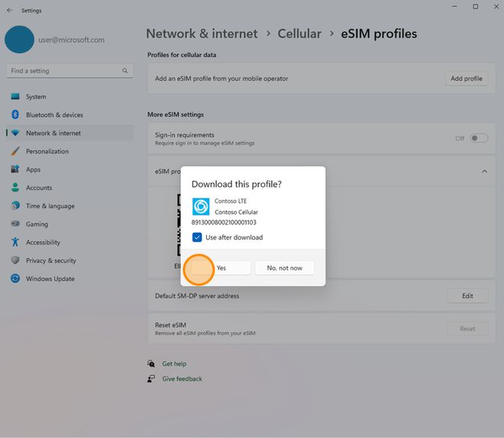Select Time & language in sidebar
The width and height of the screenshot is (504, 438).
[50, 206]
